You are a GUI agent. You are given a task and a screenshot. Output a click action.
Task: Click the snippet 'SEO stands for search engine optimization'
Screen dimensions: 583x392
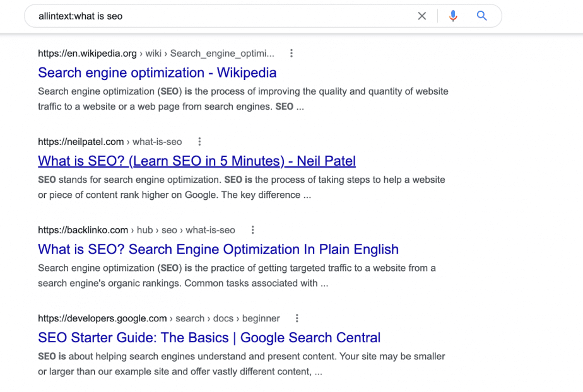pos(242,187)
